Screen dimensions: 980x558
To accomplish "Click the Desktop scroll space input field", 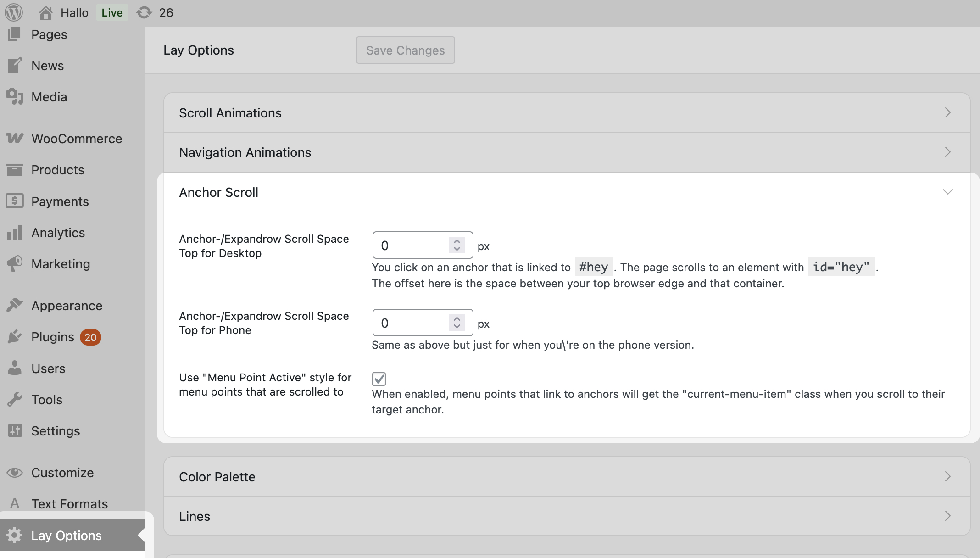I will [411, 246].
